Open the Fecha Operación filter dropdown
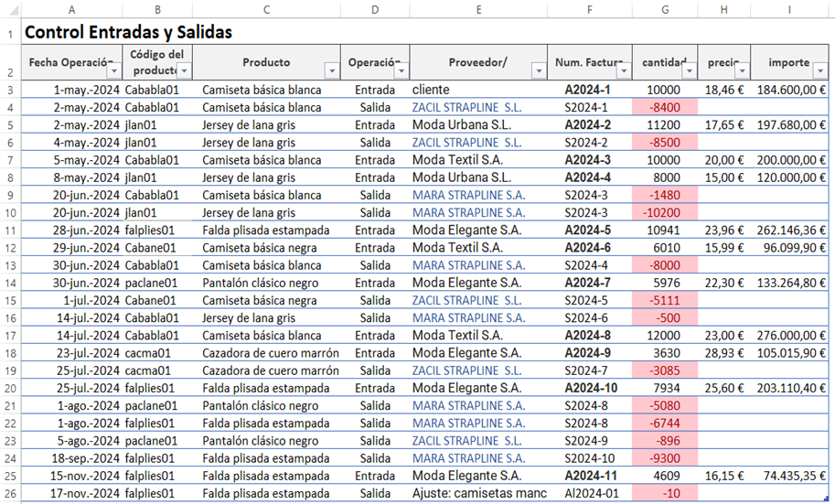The image size is (835, 504). coord(113,71)
